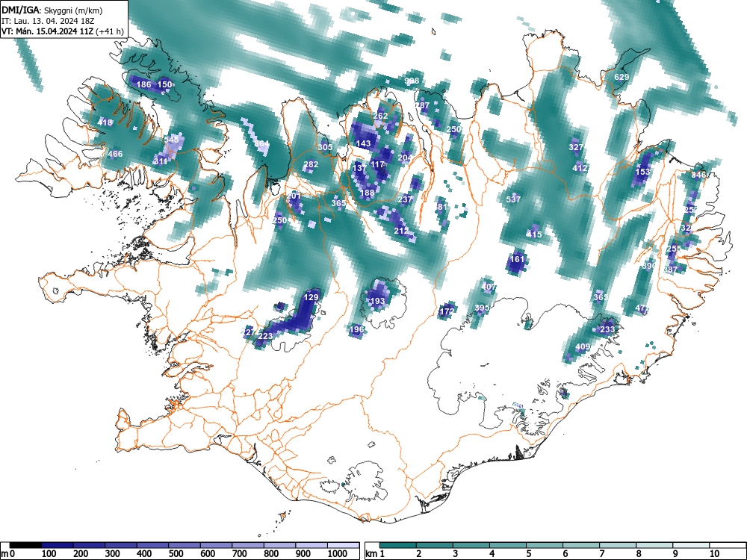The height and width of the screenshot is (560, 747).
Task: Click the 196 value label
Action: (x=356, y=329)
